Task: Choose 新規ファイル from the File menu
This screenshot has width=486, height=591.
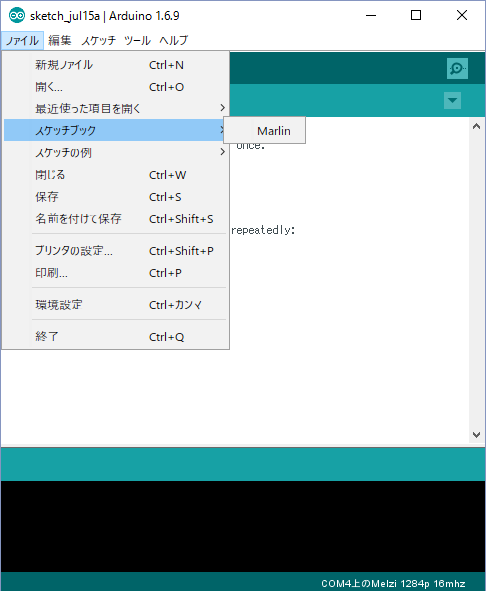Action: point(116,65)
